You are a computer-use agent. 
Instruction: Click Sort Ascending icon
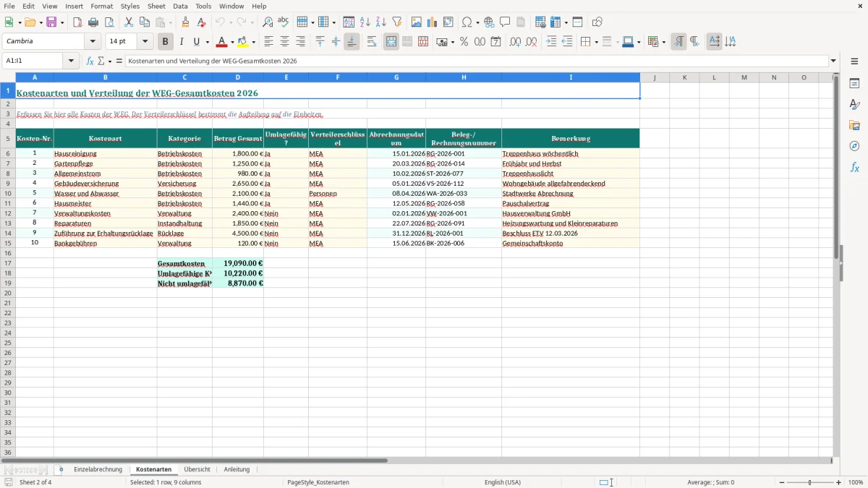(365, 22)
